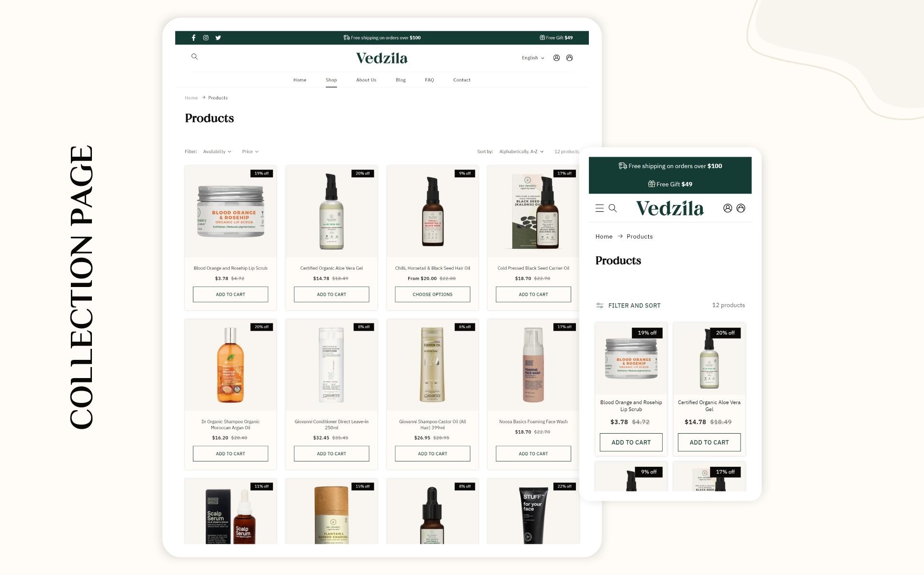The width and height of the screenshot is (924, 575).
Task: Open the mobile cart bag icon
Action: [741, 208]
